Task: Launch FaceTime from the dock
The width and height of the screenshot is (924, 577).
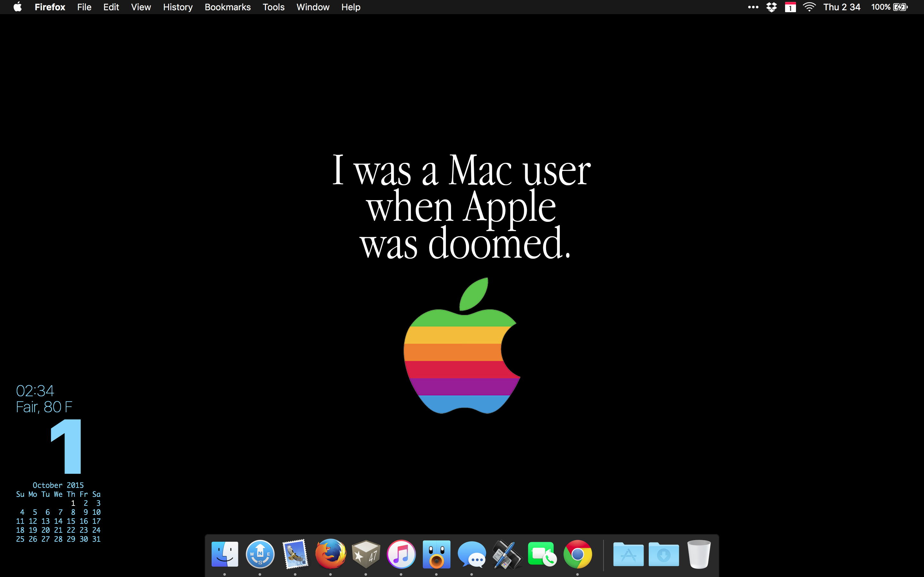Action: (542, 554)
